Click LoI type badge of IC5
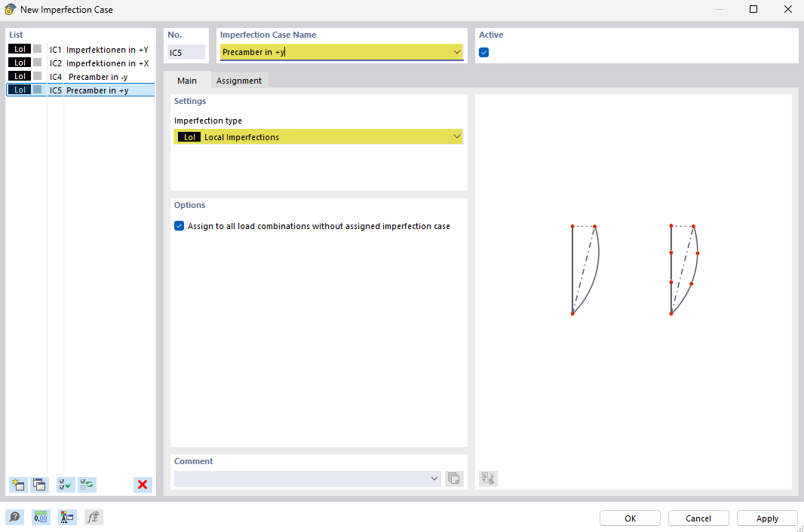804x532 pixels. [20, 90]
